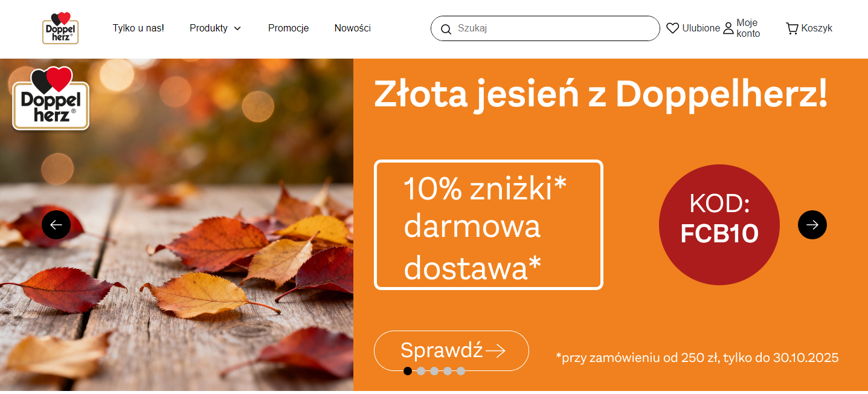This screenshot has height=394, width=868.
Task: Jump to the fourth carousel slide dot
Action: pyautogui.click(x=448, y=371)
